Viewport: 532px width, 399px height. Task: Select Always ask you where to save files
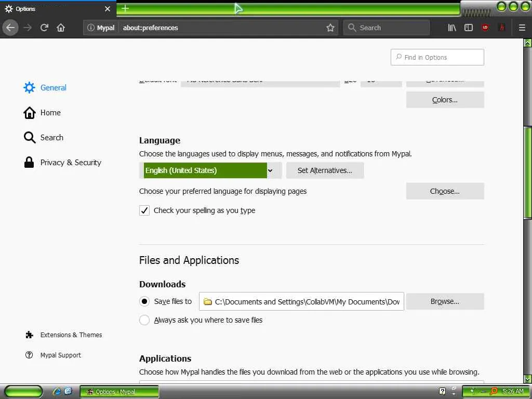click(x=144, y=320)
